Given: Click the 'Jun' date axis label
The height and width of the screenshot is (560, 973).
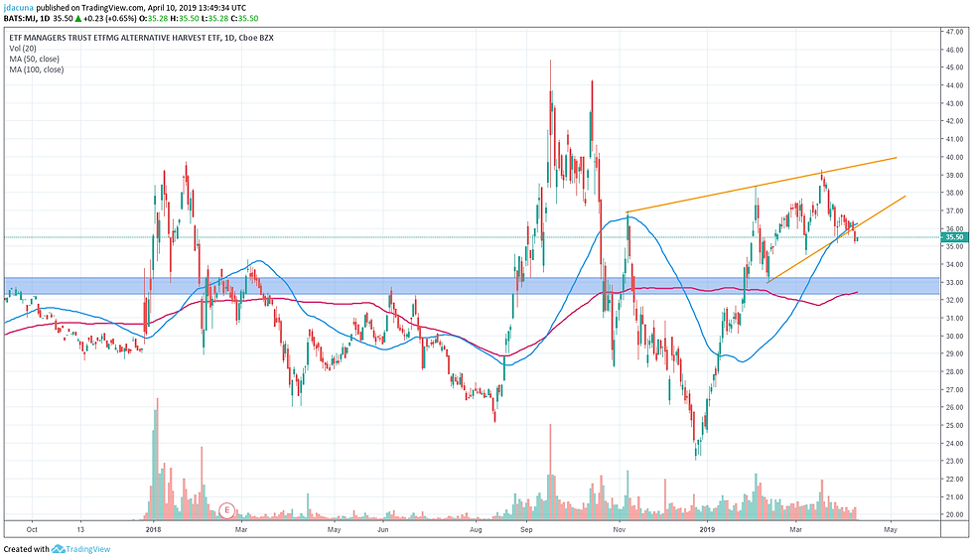Looking at the screenshot, I should tap(383, 529).
